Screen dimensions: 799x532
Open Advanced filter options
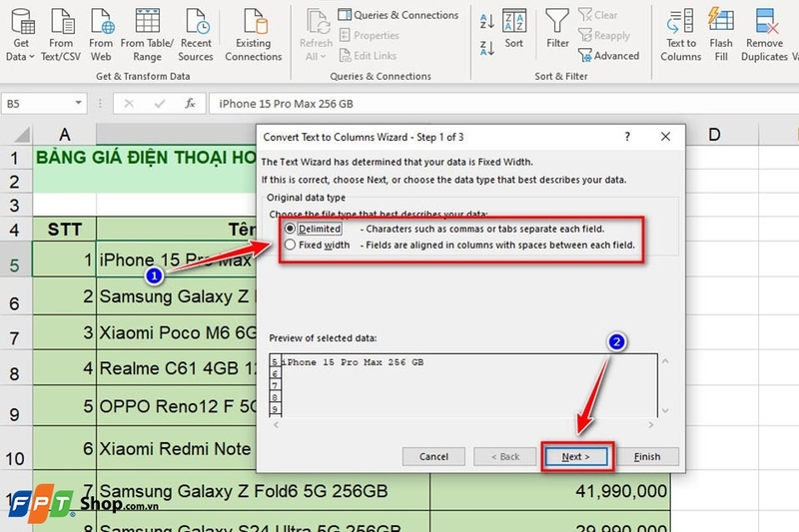609,56
